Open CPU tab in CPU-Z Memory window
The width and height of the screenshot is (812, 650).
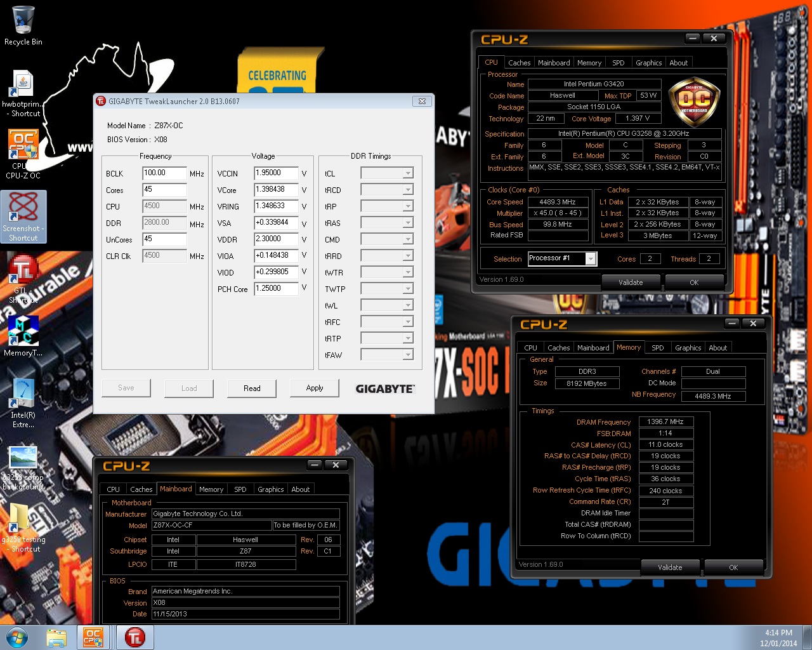click(x=531, y=348)
